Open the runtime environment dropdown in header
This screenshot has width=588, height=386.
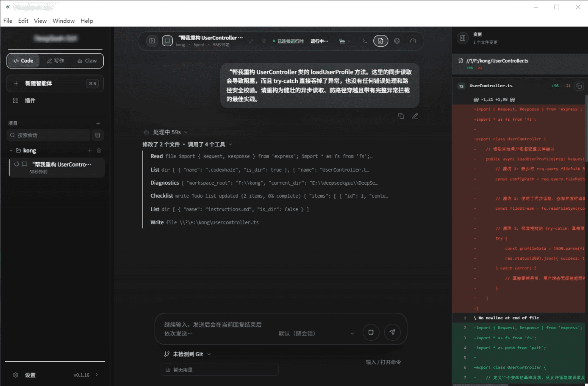(344, 41)
